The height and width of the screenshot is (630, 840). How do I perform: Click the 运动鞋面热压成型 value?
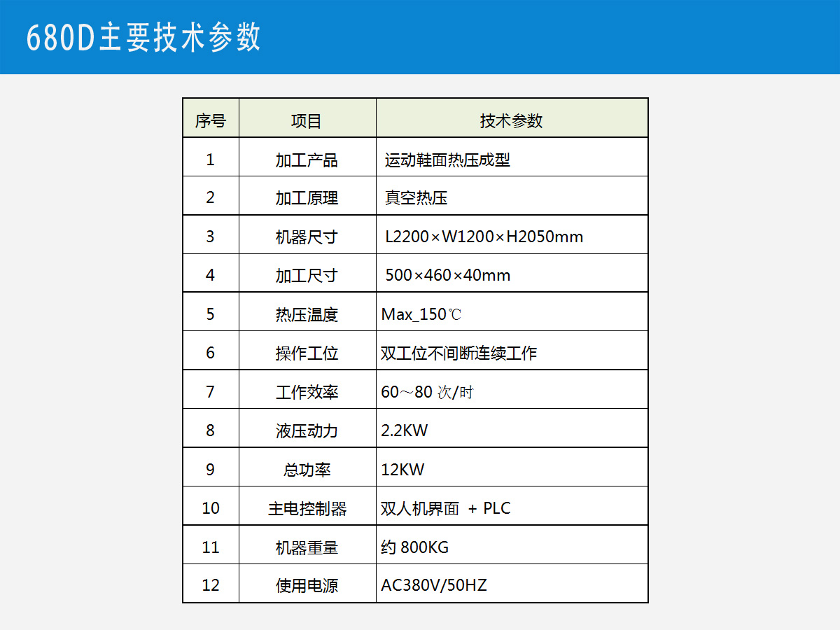(447, 160)
